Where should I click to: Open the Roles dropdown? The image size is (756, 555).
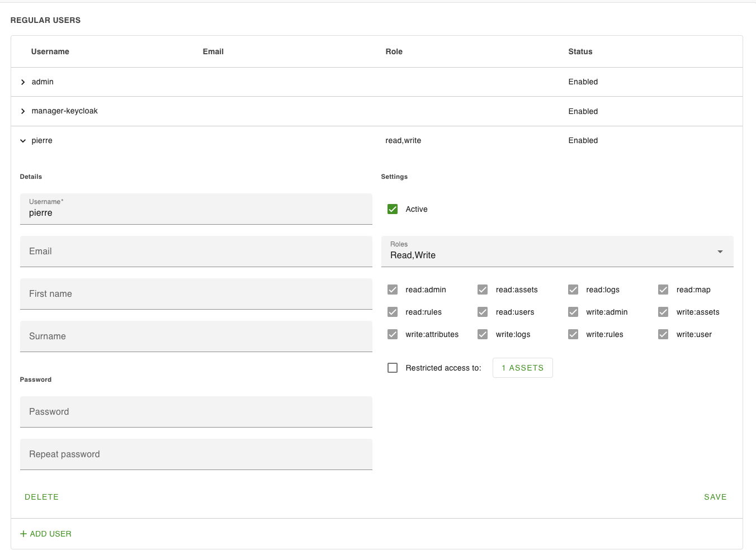coord(557,252)
